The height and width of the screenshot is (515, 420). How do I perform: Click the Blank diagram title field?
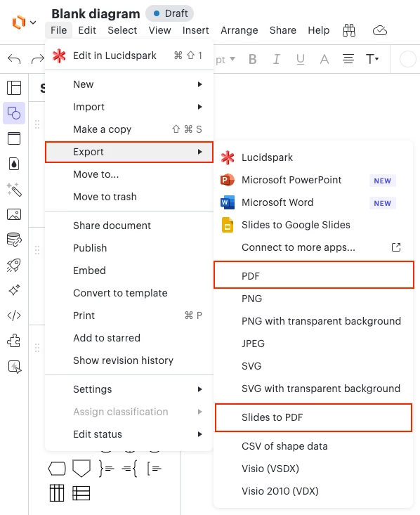point(96,14)
